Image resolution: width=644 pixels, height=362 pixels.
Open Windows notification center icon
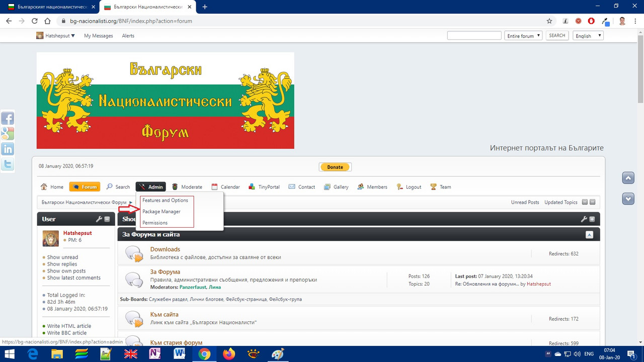coord(631,354)
